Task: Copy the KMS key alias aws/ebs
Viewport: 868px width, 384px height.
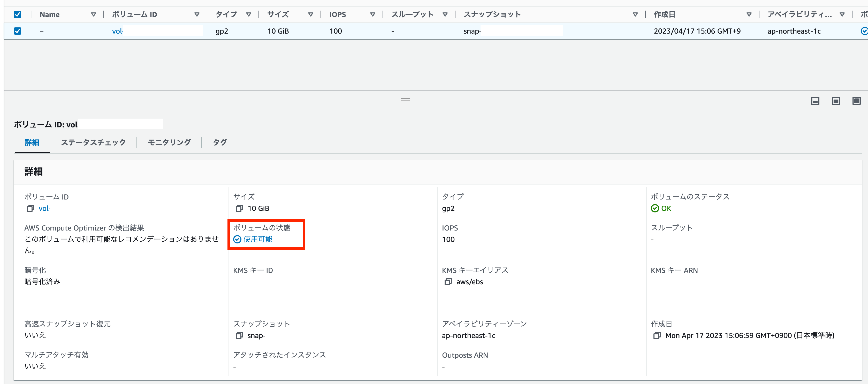Action: (x=448, y=282)
